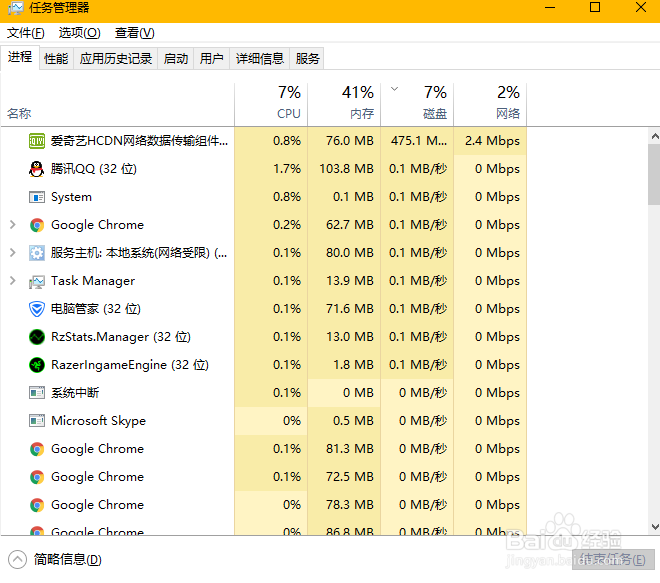Viewport: 660px width, 583px height.
Task: Click the 结束任务(E) button
Action: tap(612, 559)
